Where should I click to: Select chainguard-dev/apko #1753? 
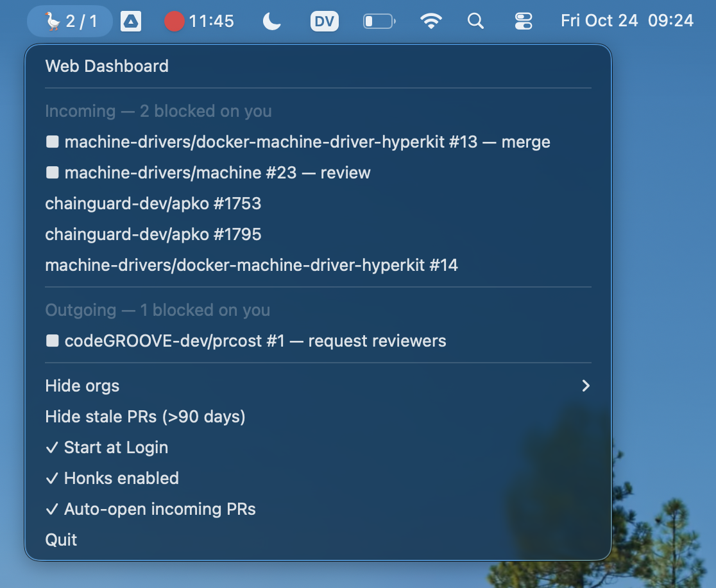(x=153, y=203)
